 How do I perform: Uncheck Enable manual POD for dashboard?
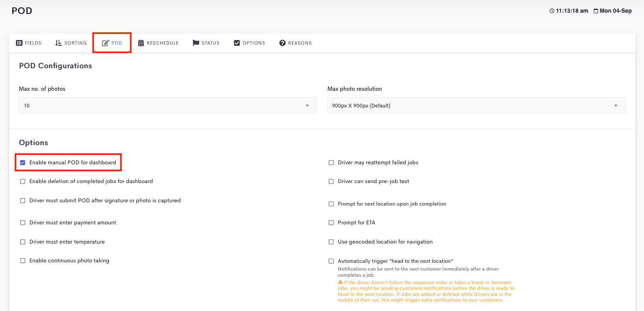(x=23, y=163)
